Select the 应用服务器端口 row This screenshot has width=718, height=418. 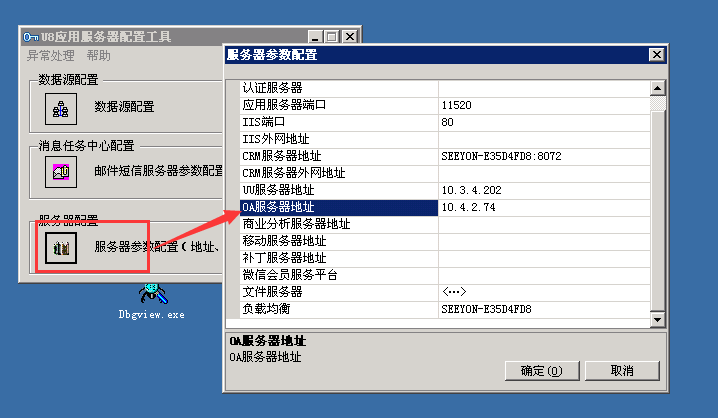pos(445,105)
